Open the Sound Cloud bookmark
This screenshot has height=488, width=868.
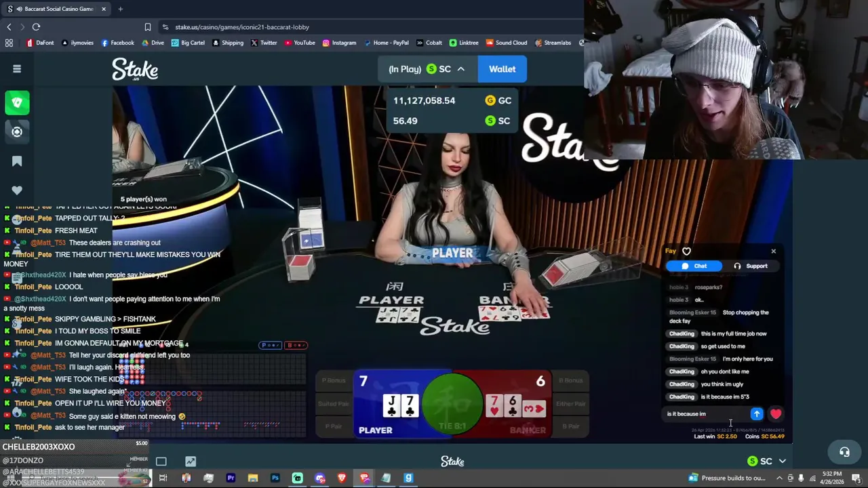pyautogui.click(x=506, y=43)
